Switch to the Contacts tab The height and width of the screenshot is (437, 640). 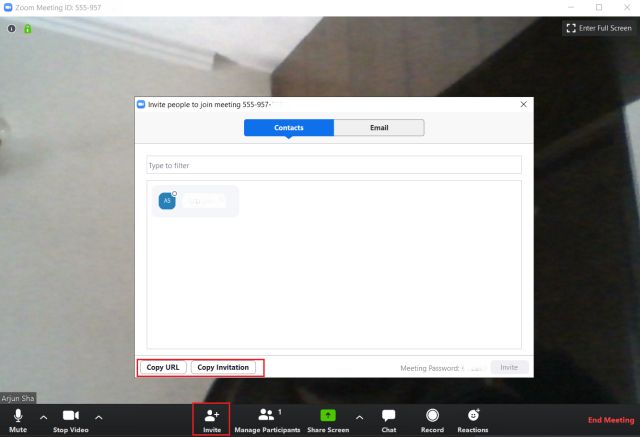289,128
